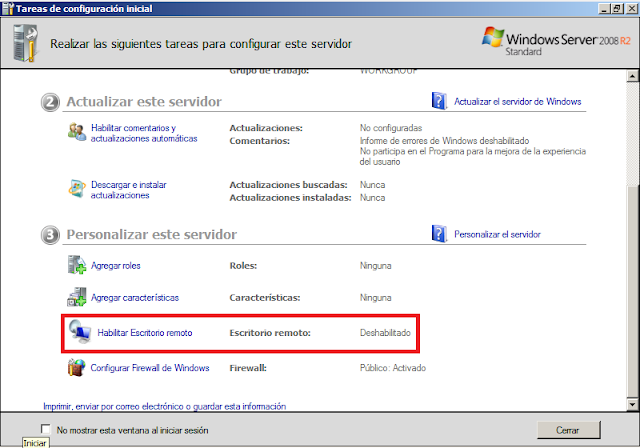This screenshot has width=640, height=448.
Task: Open Descargar e instalar actualizaciones link
Action: click(129, 190)
